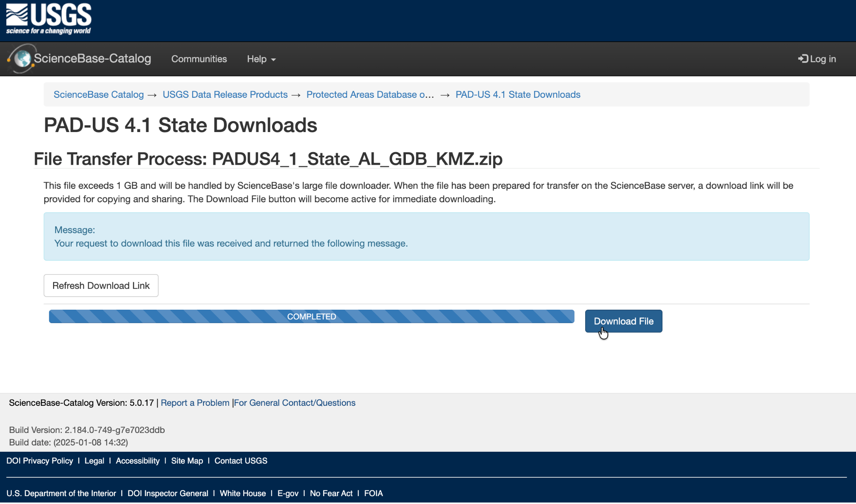The image size is (856, 504).
Task: Open Accessibility footer link
Action: [x=138, y=461]
